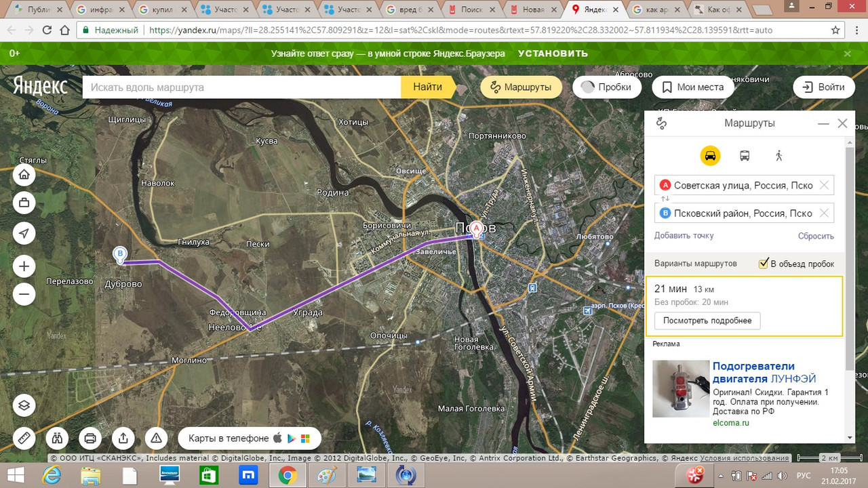Open Internet Explorer from the taskbar
The height and width of the screenshot is (488, 868).
51,475
